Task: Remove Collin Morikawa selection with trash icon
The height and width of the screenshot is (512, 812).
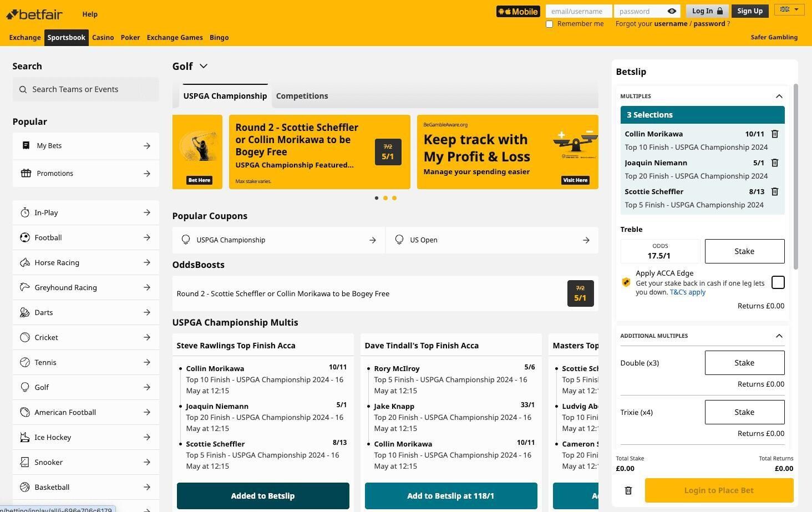Action: pyautogui.click(x=775, y=134)
